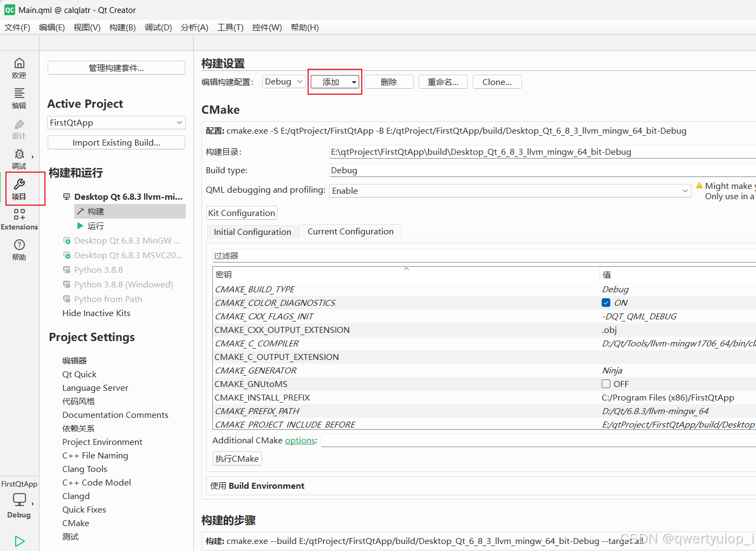This screenshot has width=756, height=551.
Task: Open the 编辑(E) menu
Action: click(x=52, y=27)
